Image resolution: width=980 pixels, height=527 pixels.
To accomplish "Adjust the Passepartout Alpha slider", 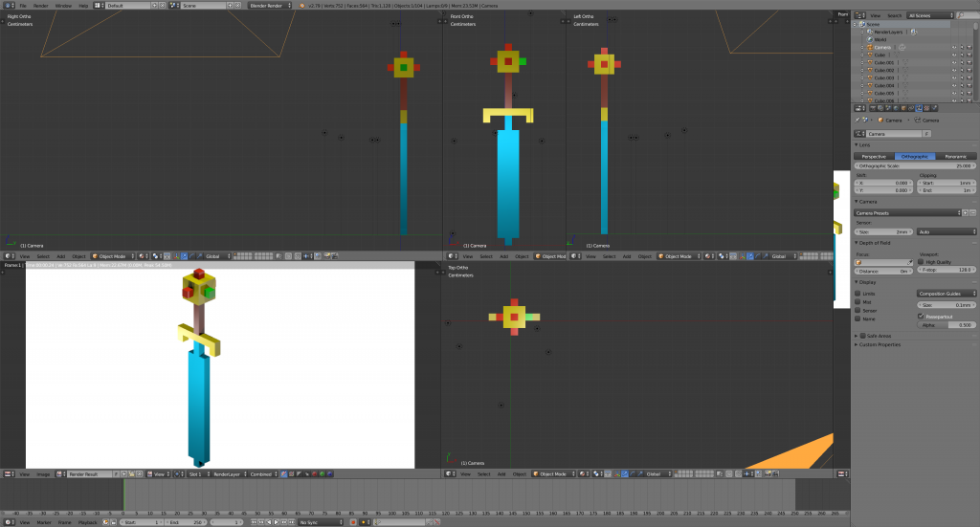I will [x=946, y=325].
